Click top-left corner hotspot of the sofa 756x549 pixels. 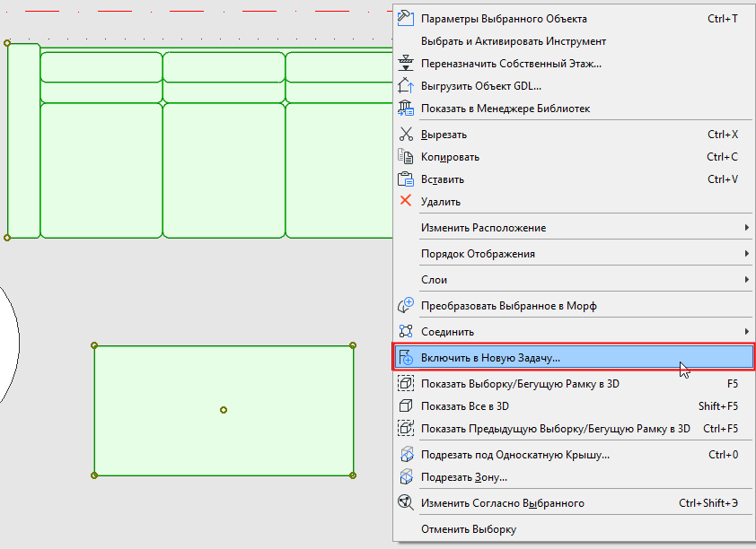pyautogui.click(x=7, y=43)
